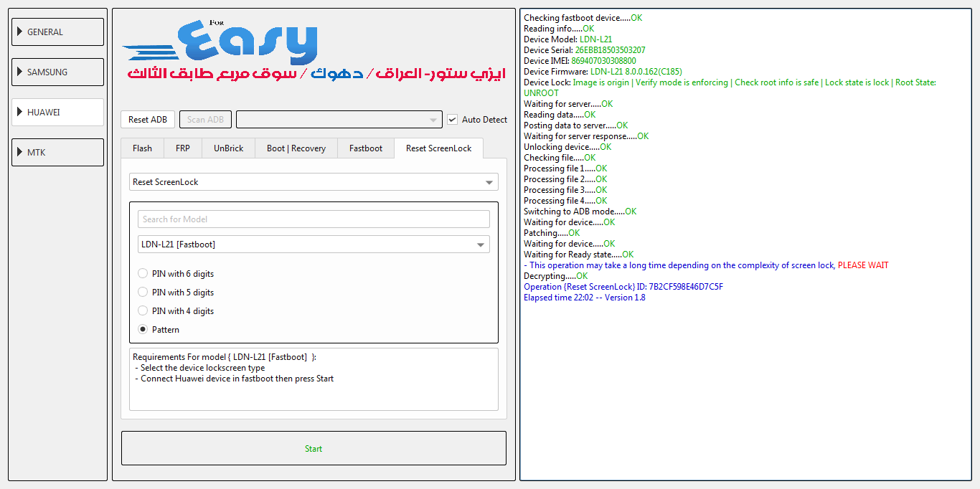Select PIN with 4 digits option
Viewport: 980px width, 489px height.
point(176,311)
